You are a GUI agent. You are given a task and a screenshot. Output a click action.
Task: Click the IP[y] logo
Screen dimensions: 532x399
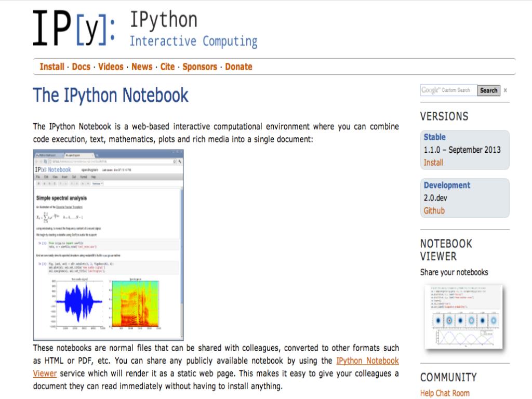click(74, 28)
